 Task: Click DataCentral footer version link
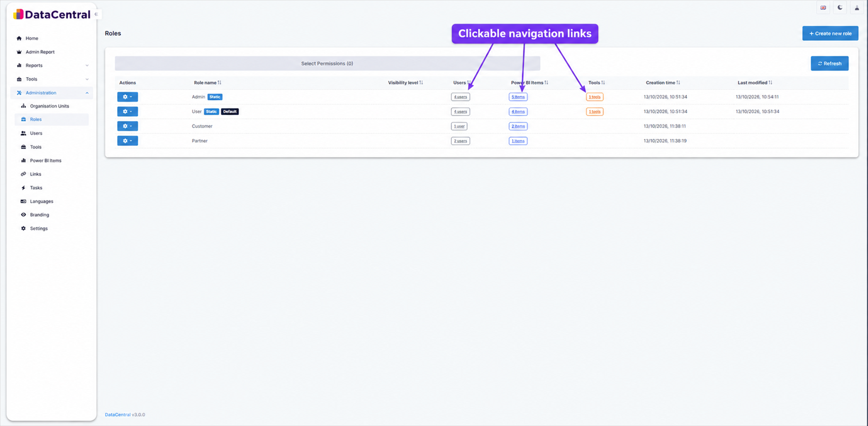[x=118, y=414]
